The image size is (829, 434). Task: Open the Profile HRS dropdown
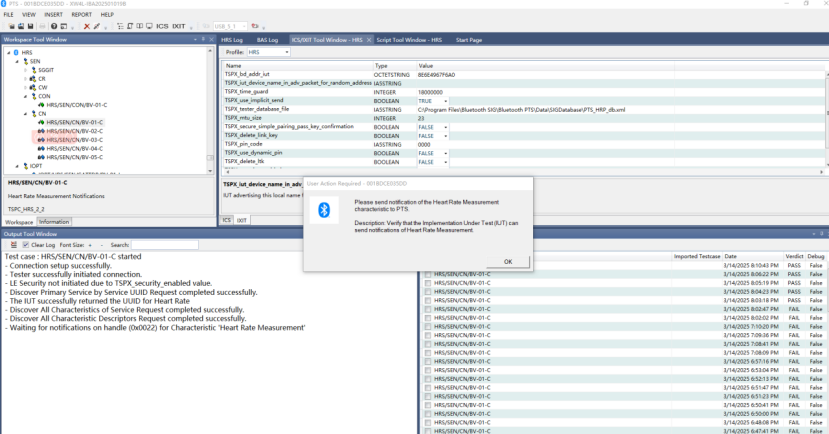point(287,52)
